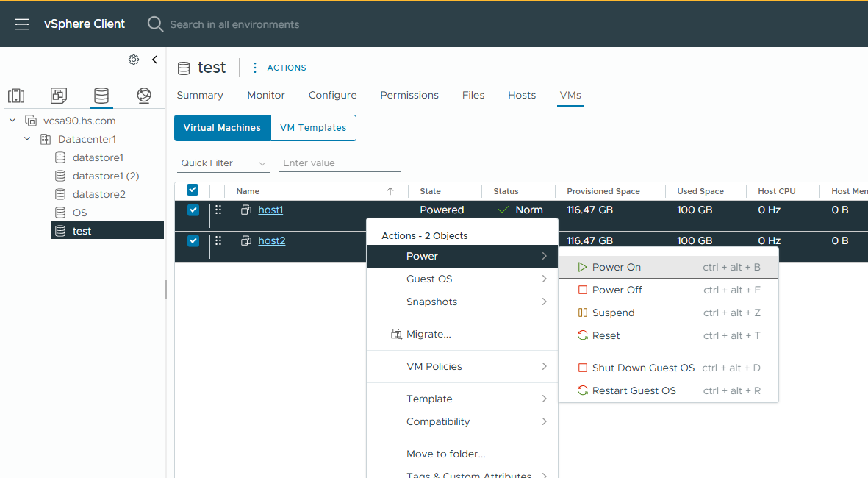Click the ACTIONS button

(286, 68)
